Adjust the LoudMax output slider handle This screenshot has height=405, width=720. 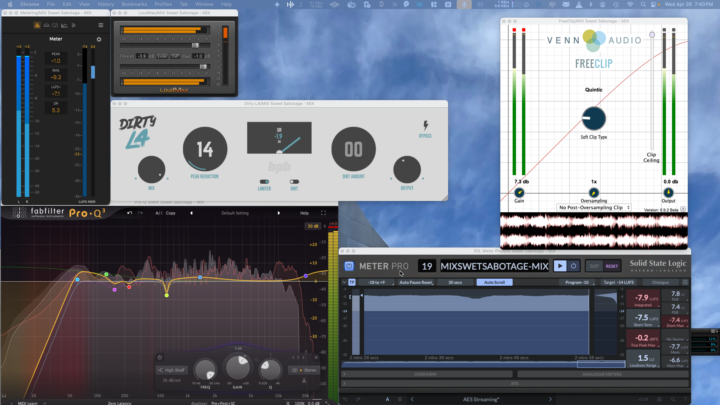pos(202,67)
